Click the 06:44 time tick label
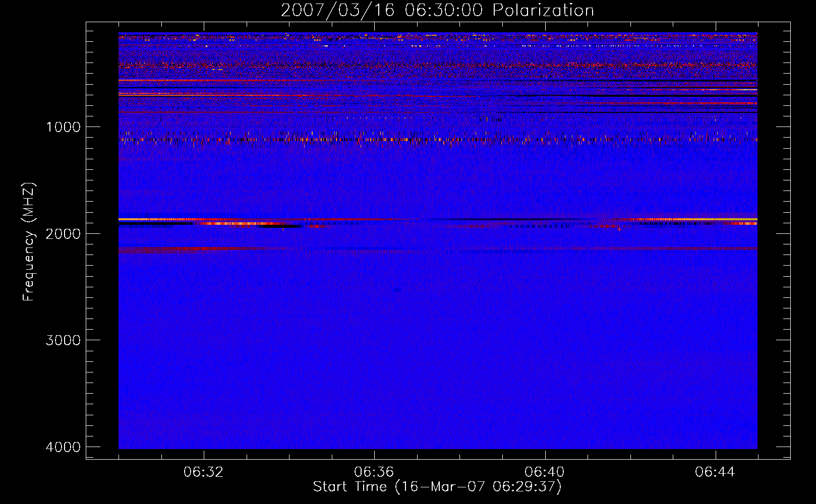The width and height of the screenshot is (816, 504). [715, 472]
